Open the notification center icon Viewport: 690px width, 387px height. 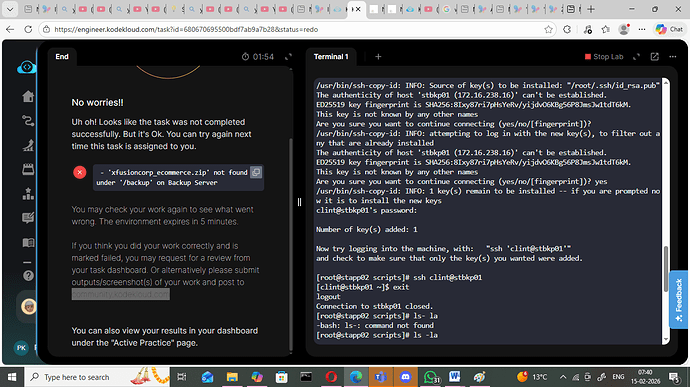click(674, 377)
